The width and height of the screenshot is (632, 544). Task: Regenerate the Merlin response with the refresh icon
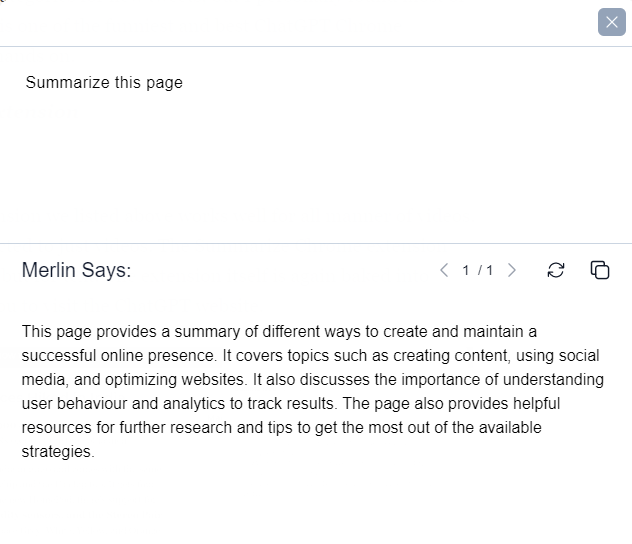556,270
